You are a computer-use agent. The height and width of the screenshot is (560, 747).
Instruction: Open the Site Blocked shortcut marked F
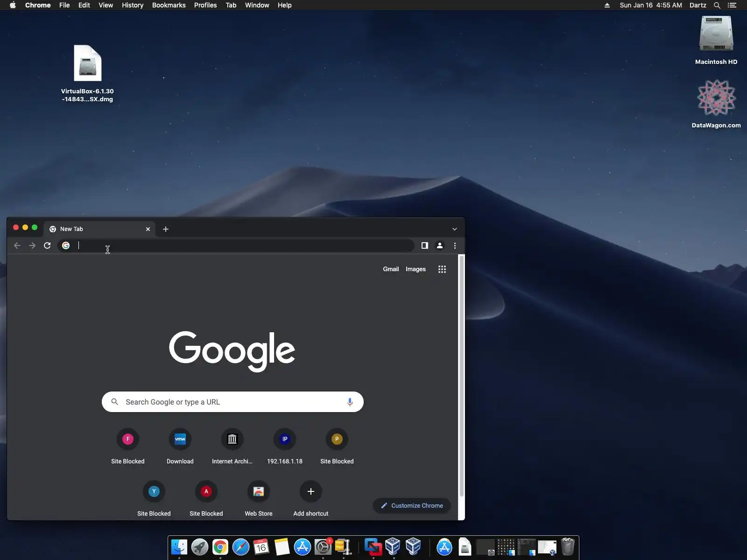[x=128, y=447]
